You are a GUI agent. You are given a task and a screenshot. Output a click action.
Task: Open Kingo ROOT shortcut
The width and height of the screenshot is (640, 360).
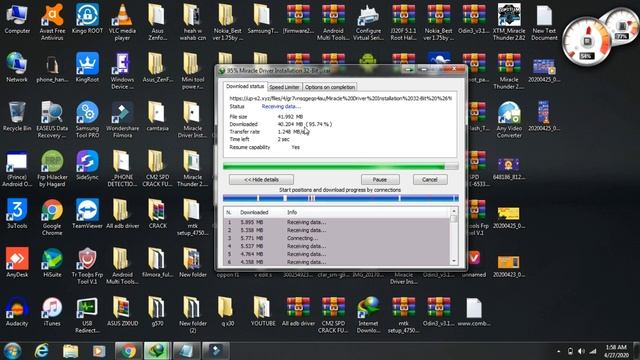pos(87,19)
